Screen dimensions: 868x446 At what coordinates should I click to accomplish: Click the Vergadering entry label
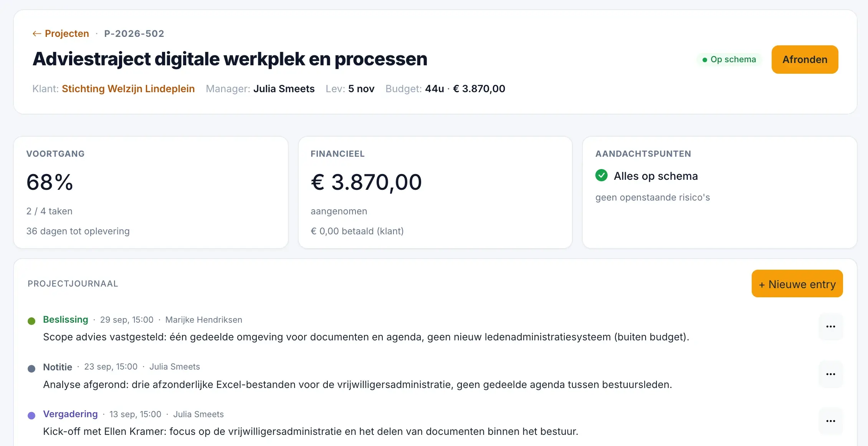click(70, 414)
